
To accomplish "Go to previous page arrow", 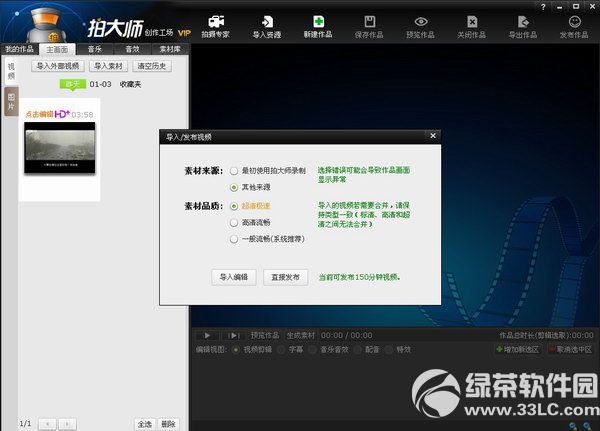I will (x=47, y=424).
